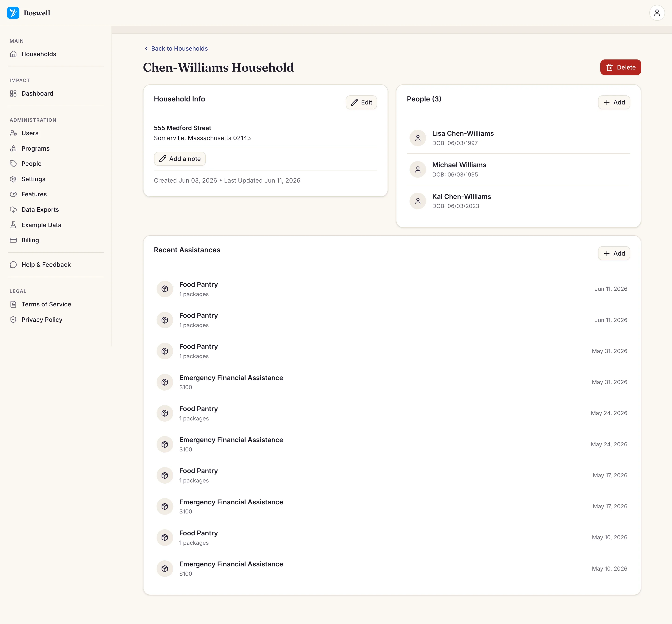Screen dimensions: 672x624
Task: Delete the Chen-Williams Household
Action: point(620,67)
